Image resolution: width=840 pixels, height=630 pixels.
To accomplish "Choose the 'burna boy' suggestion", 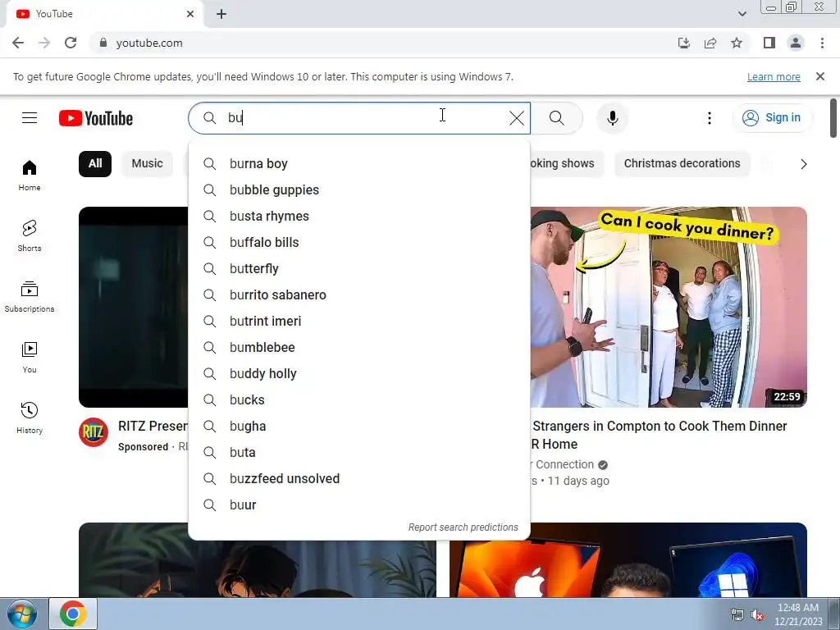I will pyautogui.click(x=359, y=163).
